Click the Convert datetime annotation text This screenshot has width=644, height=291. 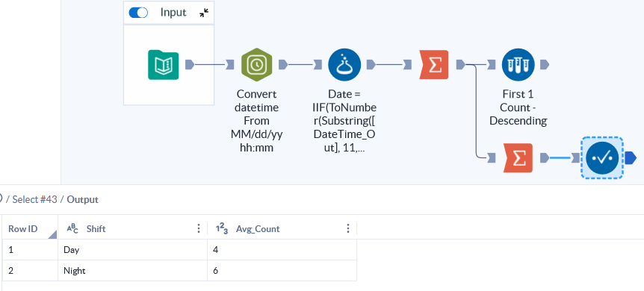click(257, 121)
